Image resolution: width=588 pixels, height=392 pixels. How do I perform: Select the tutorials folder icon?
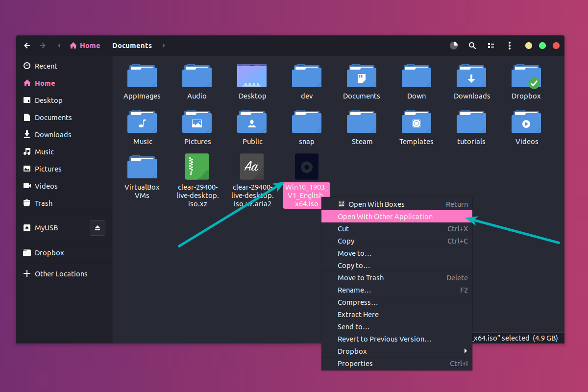coord(471,122)
